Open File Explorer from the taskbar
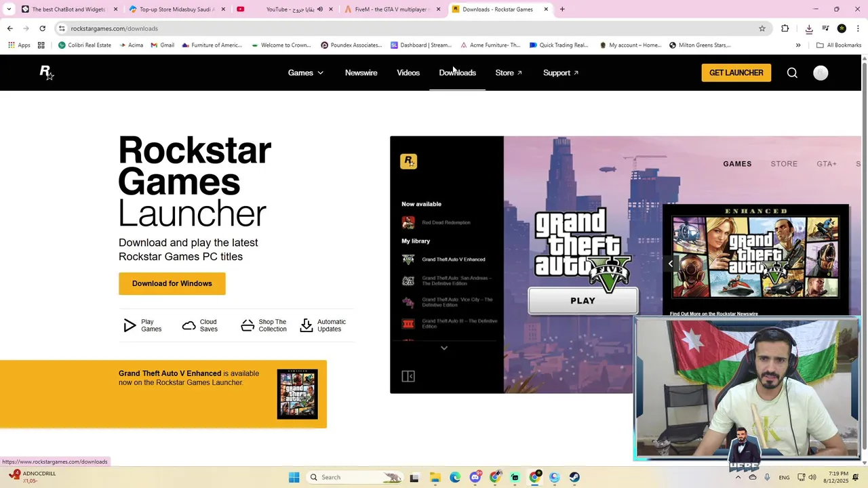The height and width of the screenshot is (488, 868). click(x=435, y=477)
